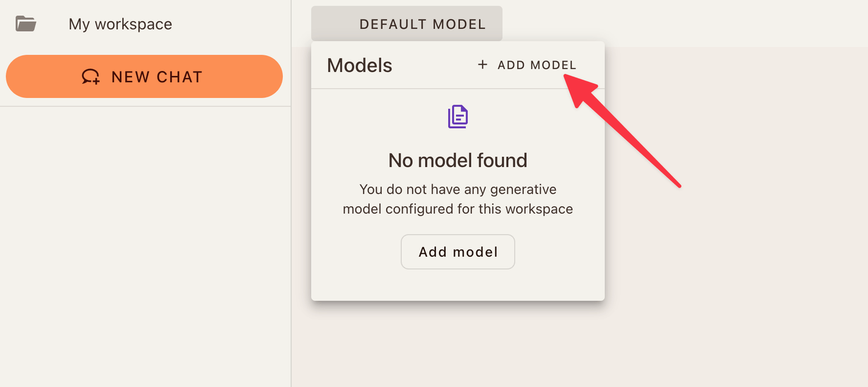Open the DEFAULT MODEL dropdown
Screen dimensions: 868x387
click(x=406, y=24)
